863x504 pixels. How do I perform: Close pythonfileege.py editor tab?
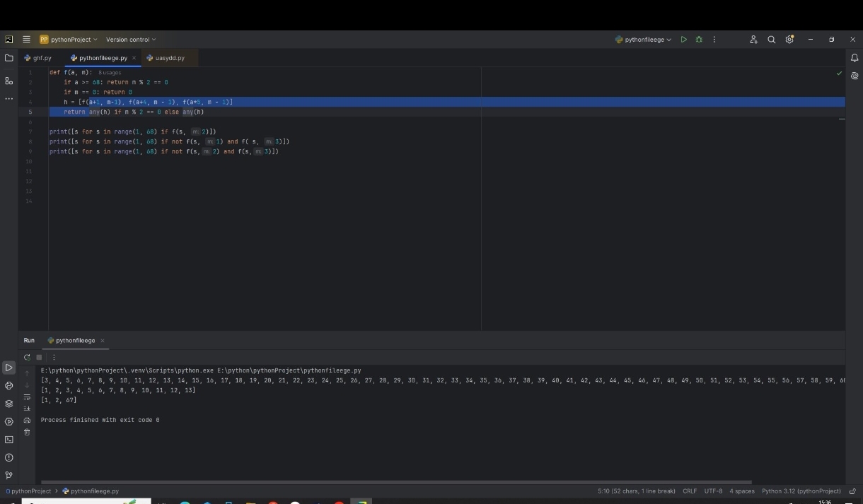pos(134,58)
